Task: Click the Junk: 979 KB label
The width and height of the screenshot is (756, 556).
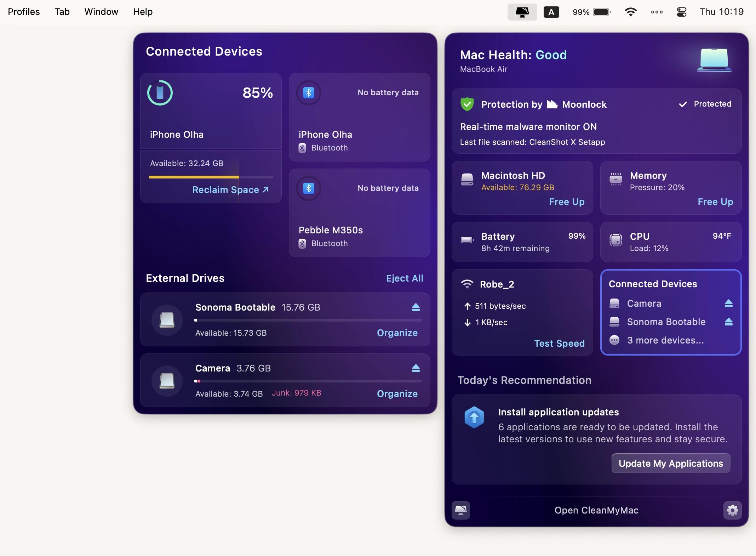Action: click(x=297, y=393)
